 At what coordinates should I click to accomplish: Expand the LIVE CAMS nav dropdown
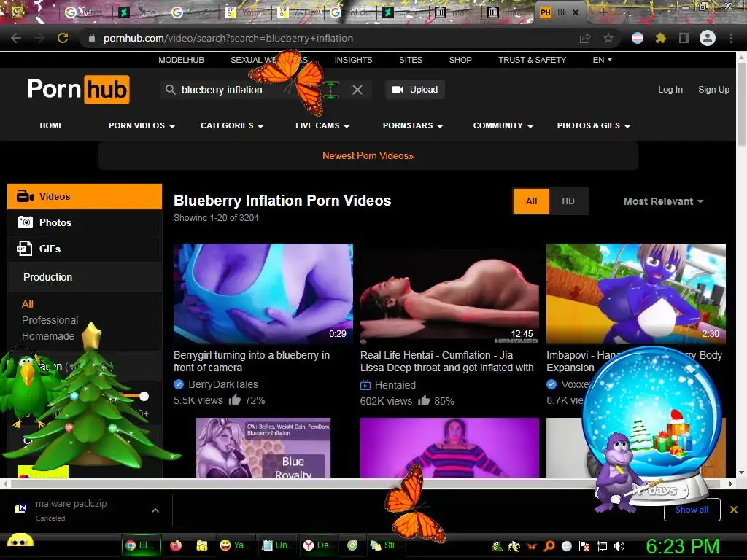(x=322, y=125)
